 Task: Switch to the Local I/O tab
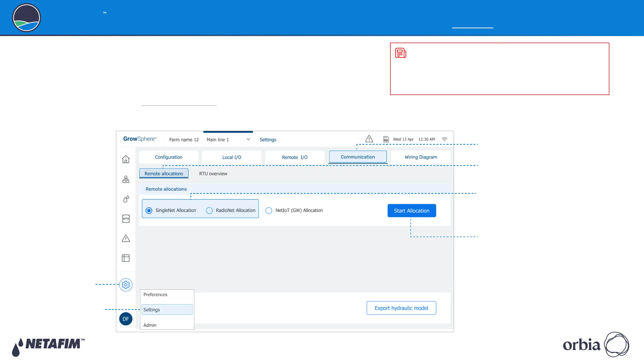(x=232, y=157)
